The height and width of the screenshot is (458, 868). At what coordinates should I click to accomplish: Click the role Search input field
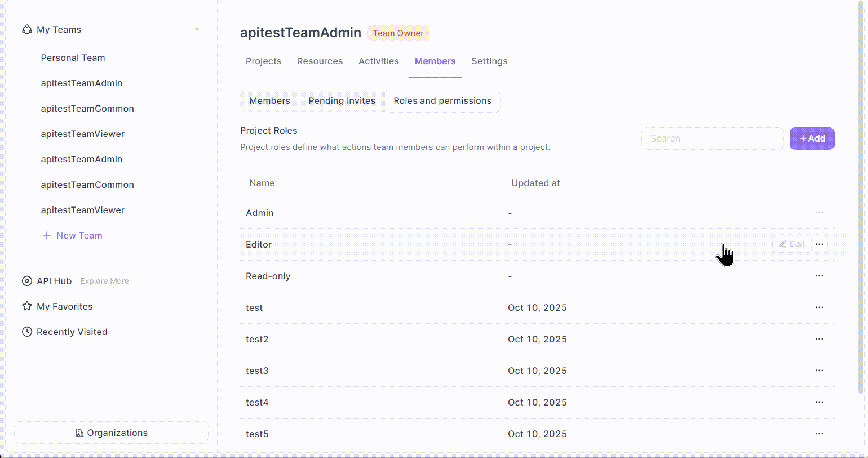tap(712, 139)
